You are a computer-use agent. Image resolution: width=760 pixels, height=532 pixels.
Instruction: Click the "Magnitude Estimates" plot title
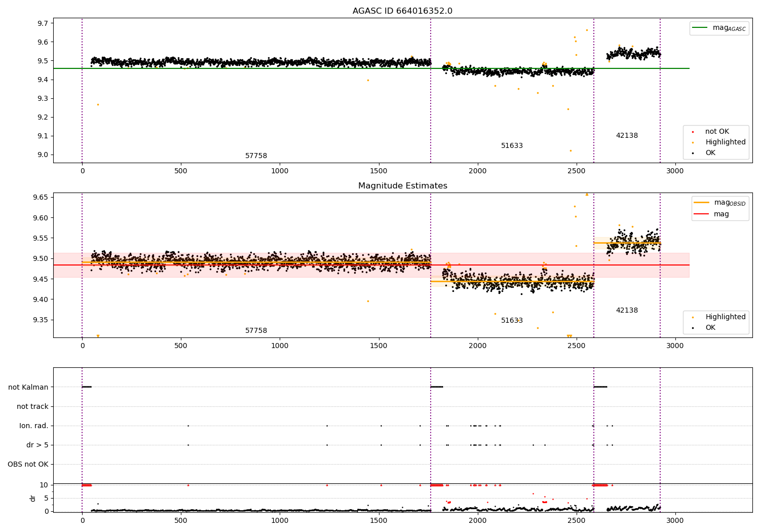[x=403, y=186]
